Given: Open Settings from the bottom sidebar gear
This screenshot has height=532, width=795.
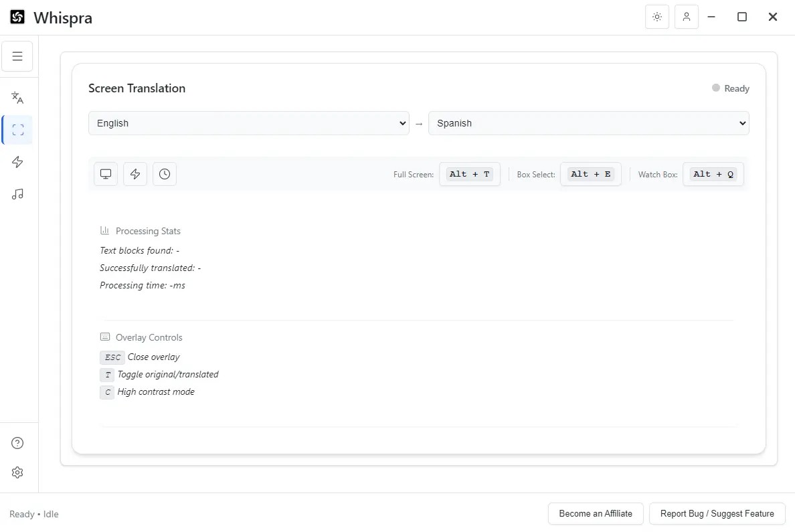Looking at the screenshot, I should [17, 472].
